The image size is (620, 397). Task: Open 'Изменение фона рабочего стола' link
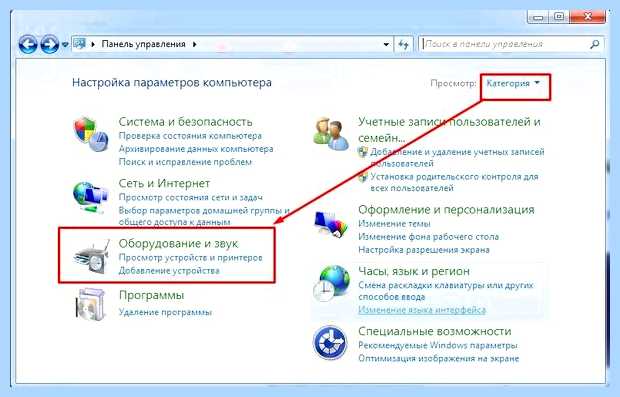(428, 237)
